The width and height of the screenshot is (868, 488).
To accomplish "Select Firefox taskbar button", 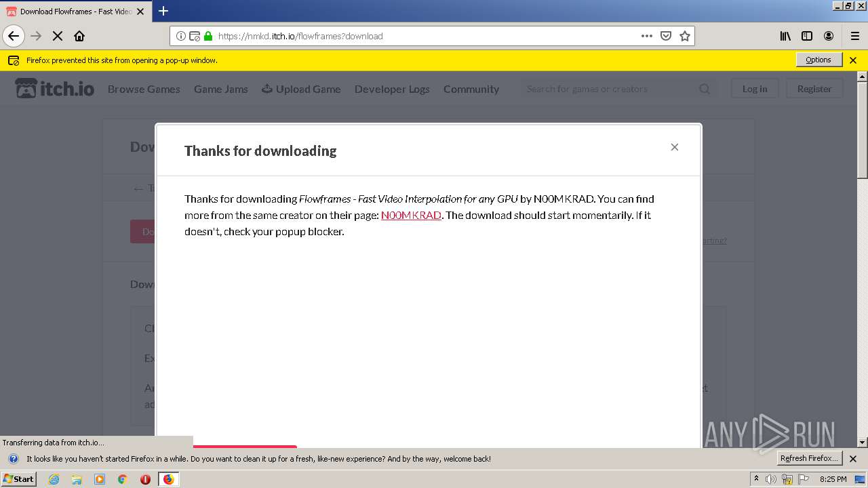I will (168, 479).
